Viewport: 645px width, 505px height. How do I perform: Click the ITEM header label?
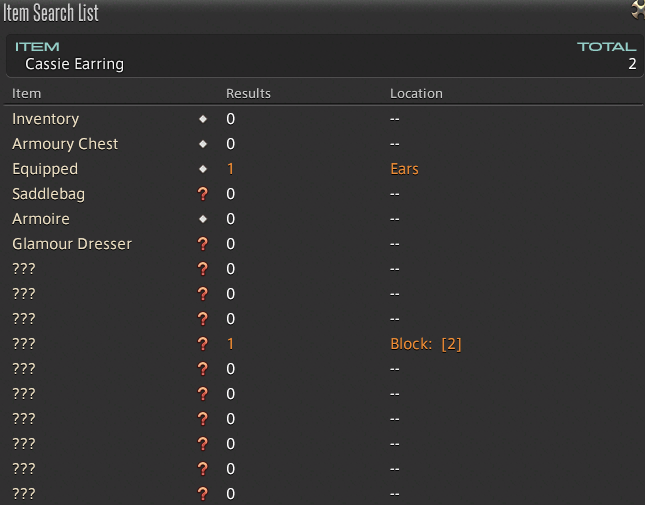(37, 46)
